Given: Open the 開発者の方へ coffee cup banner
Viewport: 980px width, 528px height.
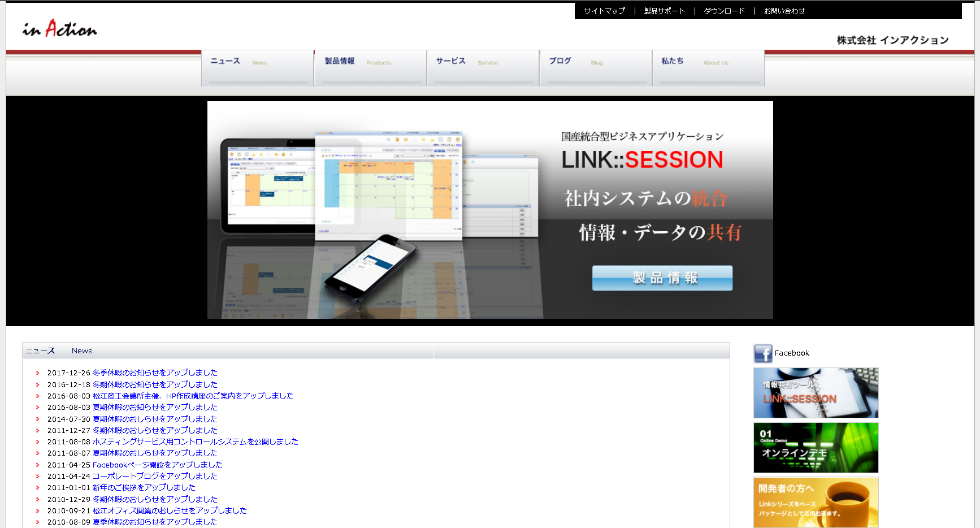Looking at the screenshot, I should [x=816, y=502].
